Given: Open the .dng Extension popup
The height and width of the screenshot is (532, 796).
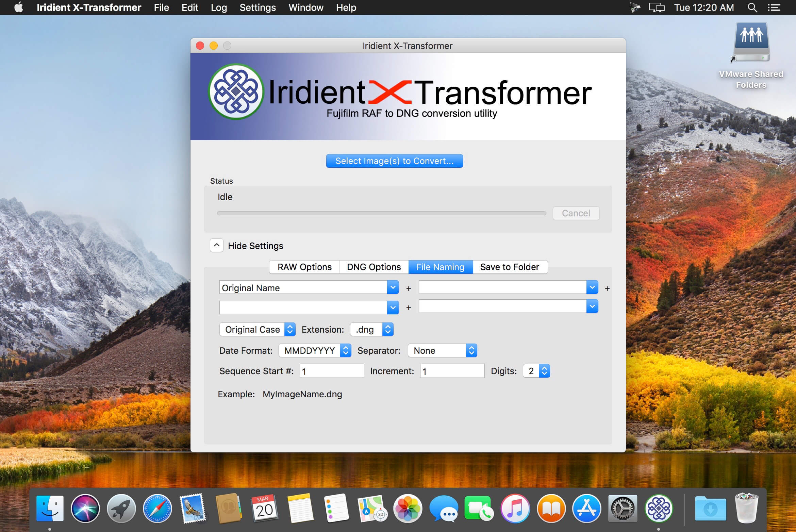Looking at the screenshot, I should [372, 329].
